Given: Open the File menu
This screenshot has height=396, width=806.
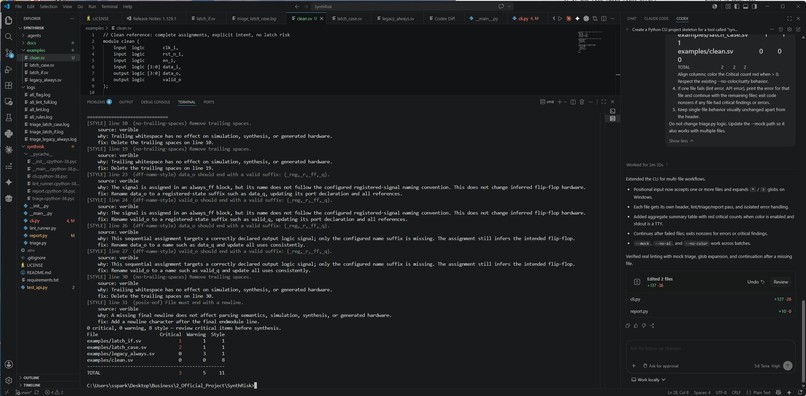Looking at the screenshot, I should [x=18, y=7].
